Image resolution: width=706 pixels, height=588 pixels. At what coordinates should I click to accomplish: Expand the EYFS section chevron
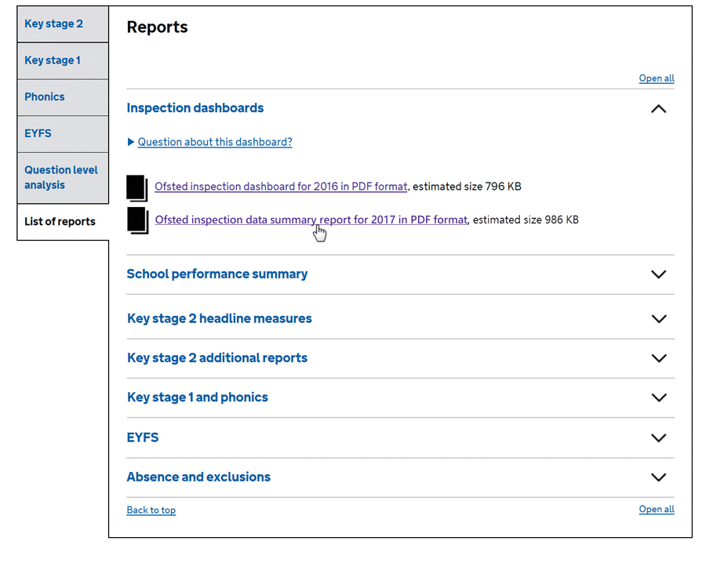click(658, 437)
